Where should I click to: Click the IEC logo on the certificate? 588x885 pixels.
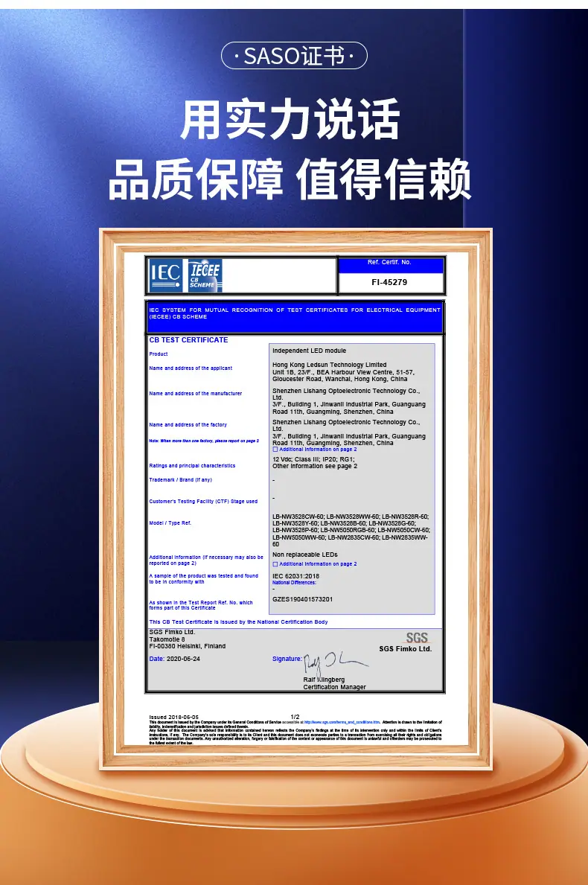tap(165, 275)
